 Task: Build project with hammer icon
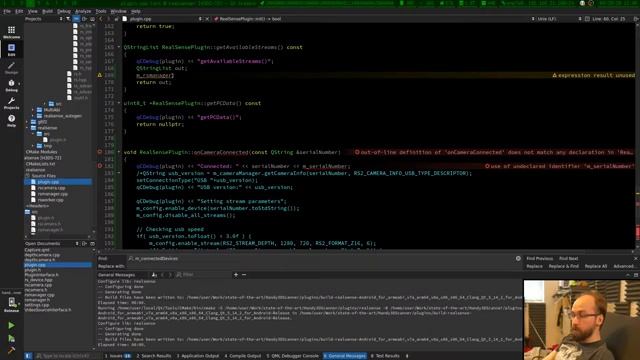11,351
